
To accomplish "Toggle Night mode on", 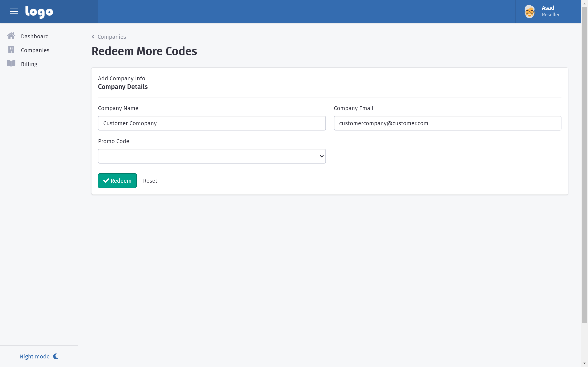I will coord(35,356).
